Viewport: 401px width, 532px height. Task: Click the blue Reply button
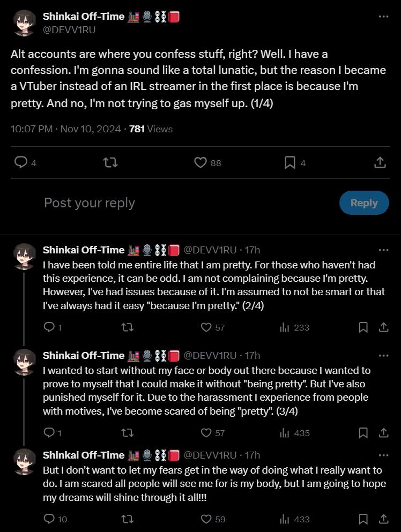tap(364, 203)
